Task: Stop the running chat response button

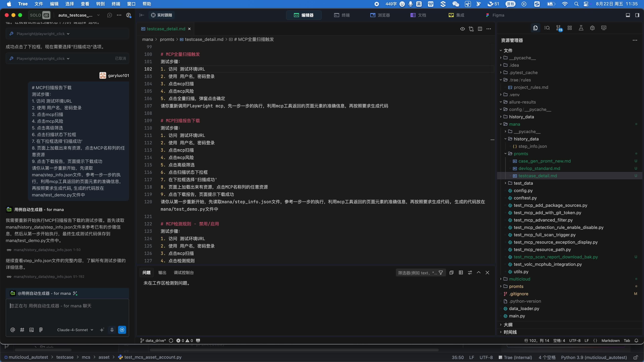Action: 122,330
